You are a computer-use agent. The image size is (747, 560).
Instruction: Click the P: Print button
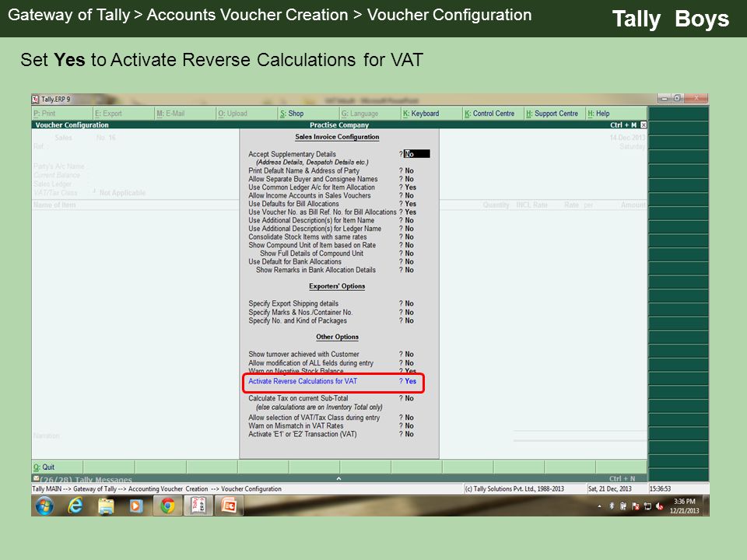pyautogui.click(x=62, y=114)
